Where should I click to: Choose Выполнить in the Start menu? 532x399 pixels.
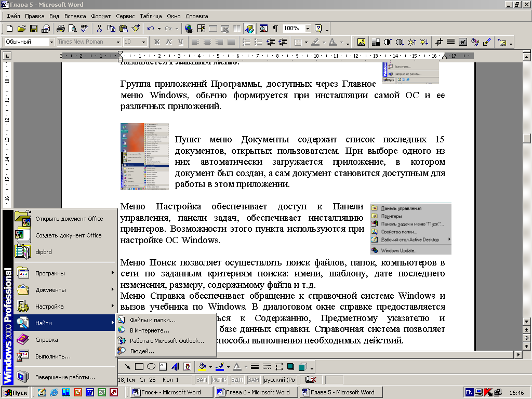(64, 356)
